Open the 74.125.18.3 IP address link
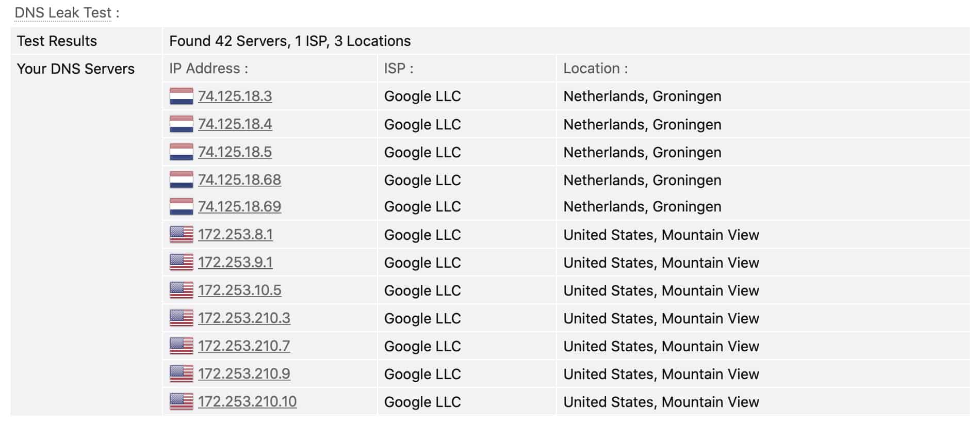 tap(235, 96)
